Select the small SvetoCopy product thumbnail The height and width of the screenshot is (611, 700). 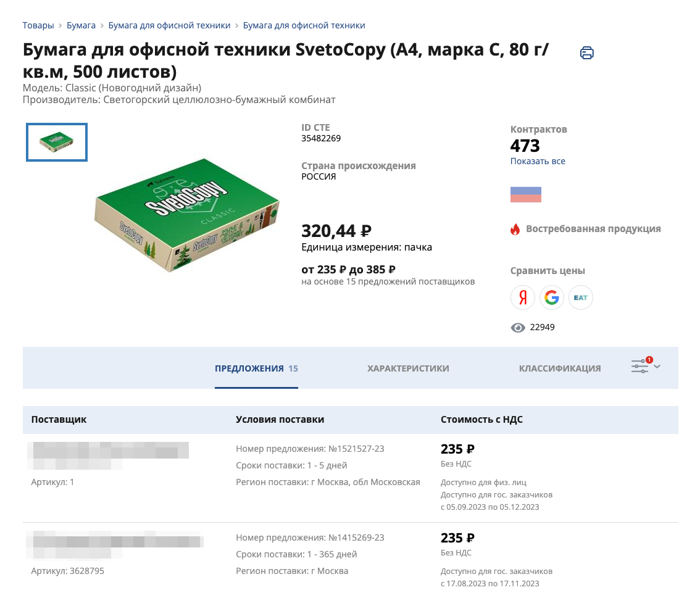pos(57,143)
